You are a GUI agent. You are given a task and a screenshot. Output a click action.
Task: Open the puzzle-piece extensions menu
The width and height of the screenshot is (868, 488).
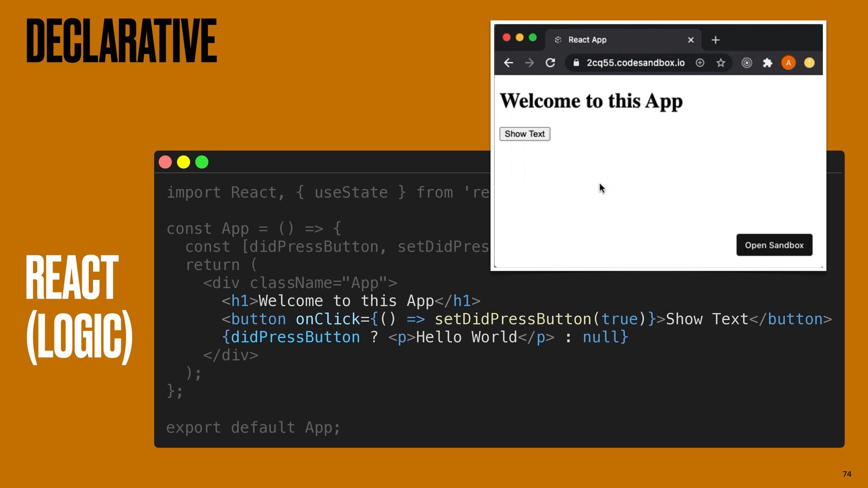coord(767,63)
